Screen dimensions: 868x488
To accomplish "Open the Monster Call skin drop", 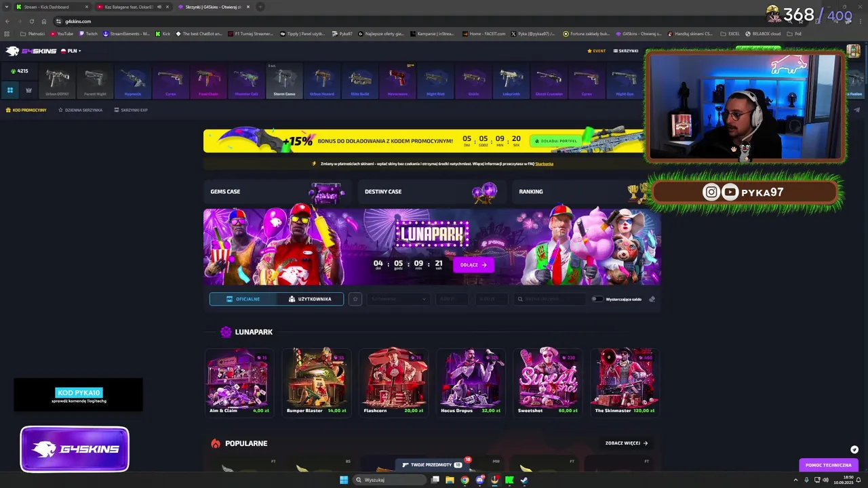I will pos(246,82).
